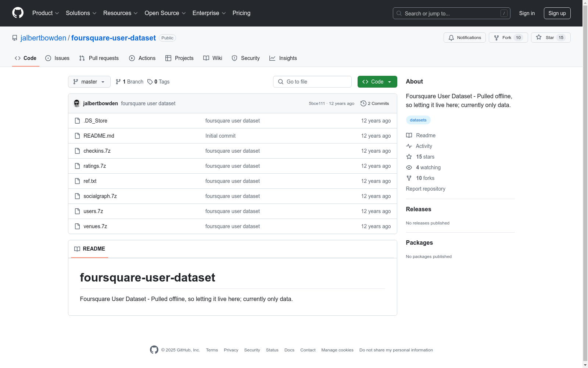Click the pulse icon next to Activity

point(409,146)
